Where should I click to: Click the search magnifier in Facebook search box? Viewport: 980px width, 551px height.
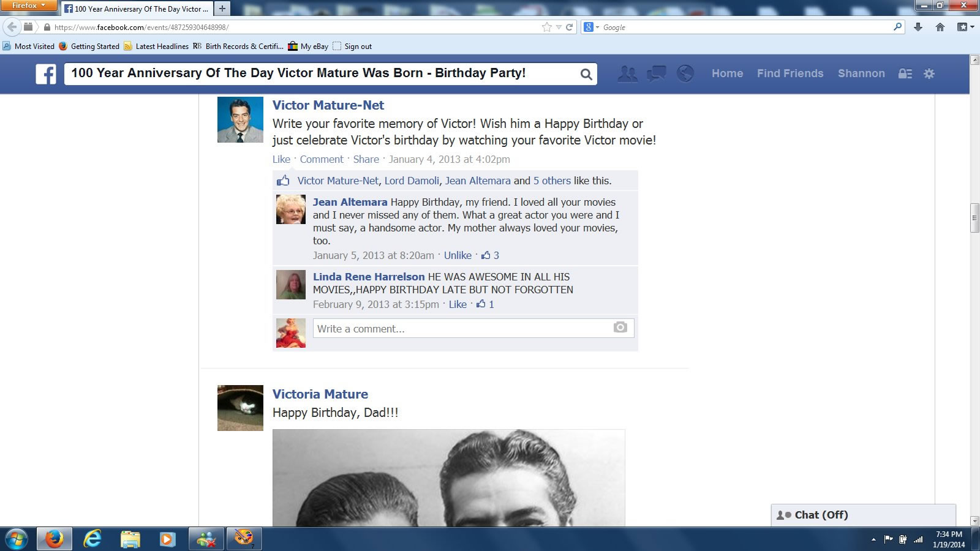(586, 74)
